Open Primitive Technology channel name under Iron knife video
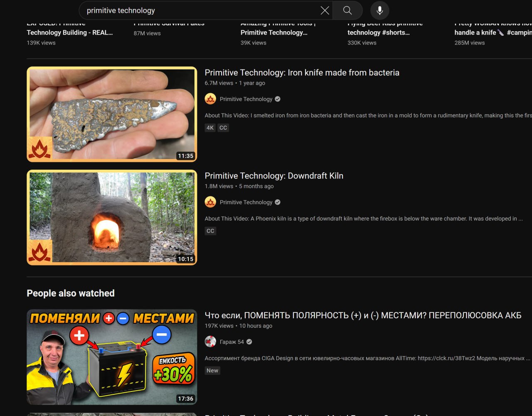This screenshot has height=416, width=532. (x=246, y=99)
